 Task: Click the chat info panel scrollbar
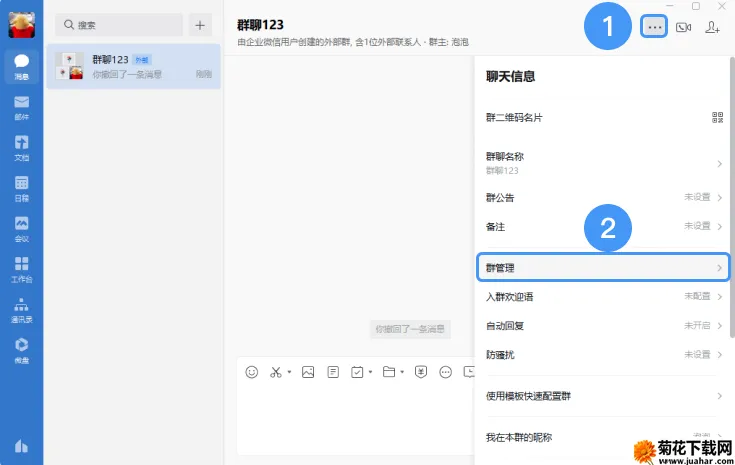click(x=732, y=197)
